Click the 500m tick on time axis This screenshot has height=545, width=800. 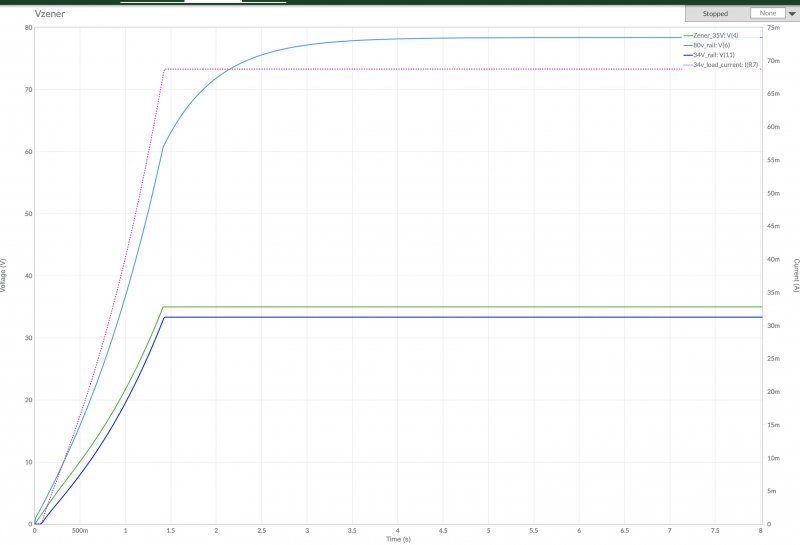tap(80, 531)
